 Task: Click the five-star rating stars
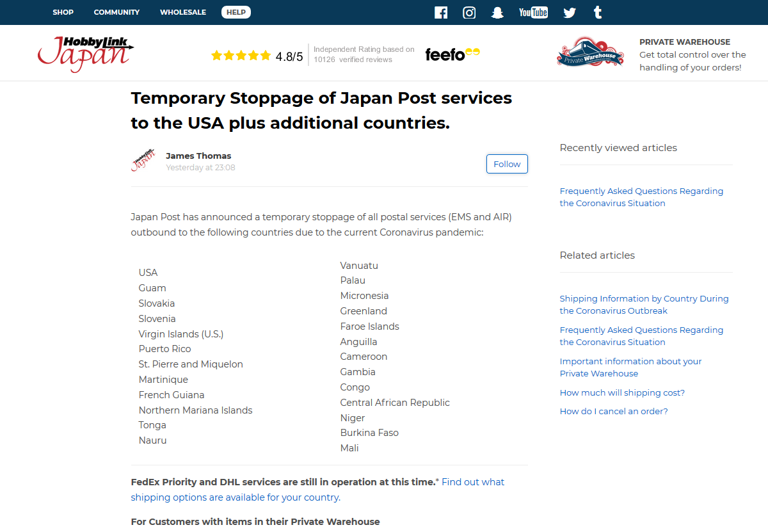point(241,56)
